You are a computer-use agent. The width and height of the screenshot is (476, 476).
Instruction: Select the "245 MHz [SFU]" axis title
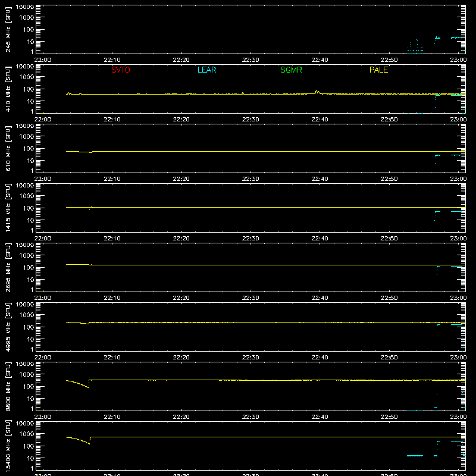click(8, 29)
